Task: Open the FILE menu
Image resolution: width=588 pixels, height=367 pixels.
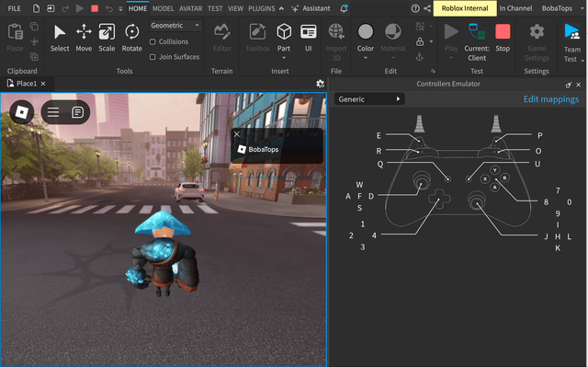Action: click(x=15, y=8)
